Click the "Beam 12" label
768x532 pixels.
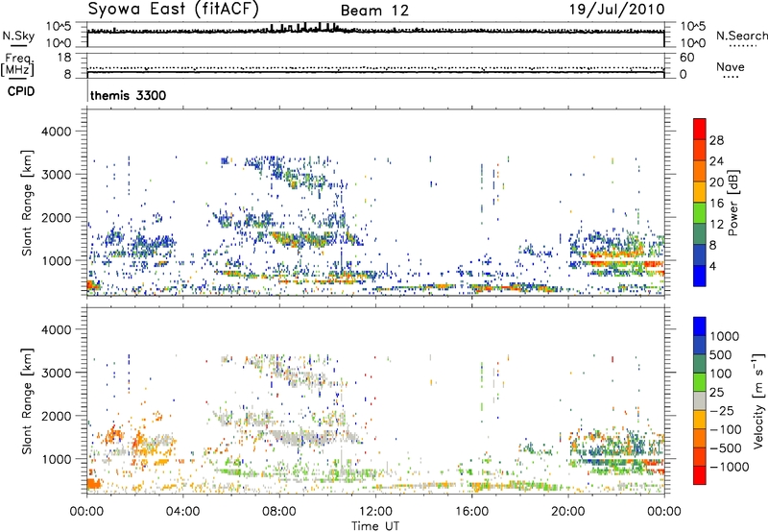point(374,11)
